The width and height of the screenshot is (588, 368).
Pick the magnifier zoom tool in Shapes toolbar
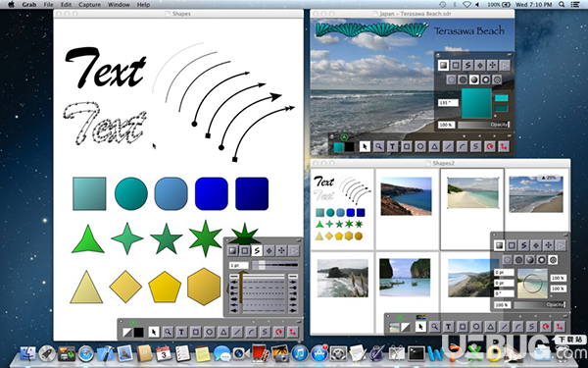(168, 332)
